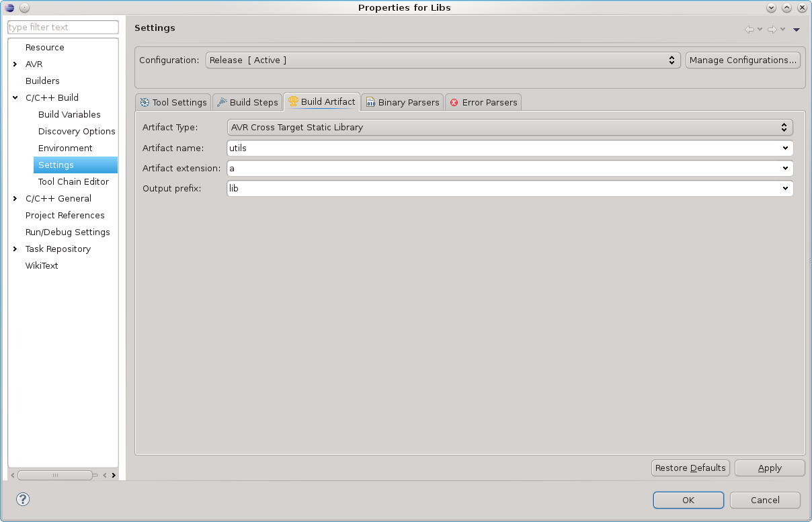The width and height of the screenshot is (812, 522).
Task: Expand the Task Repository node
Action: tap(15, 249)
